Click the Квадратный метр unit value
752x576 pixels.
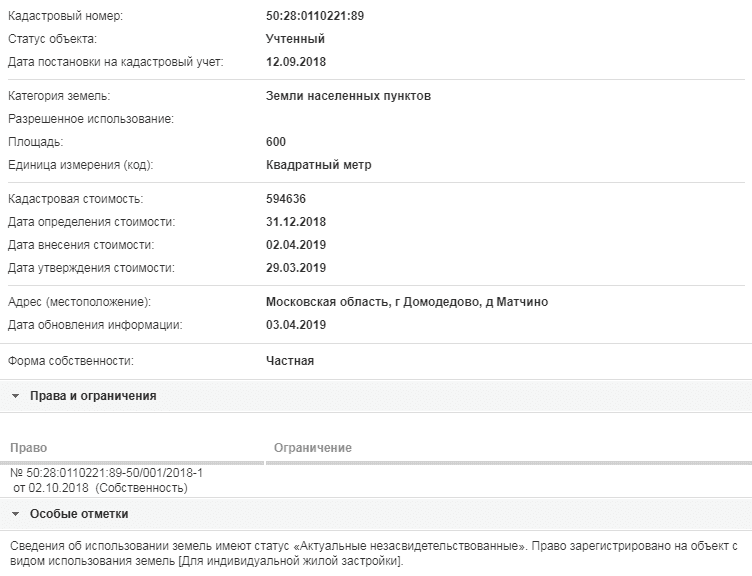pos(319,165)
